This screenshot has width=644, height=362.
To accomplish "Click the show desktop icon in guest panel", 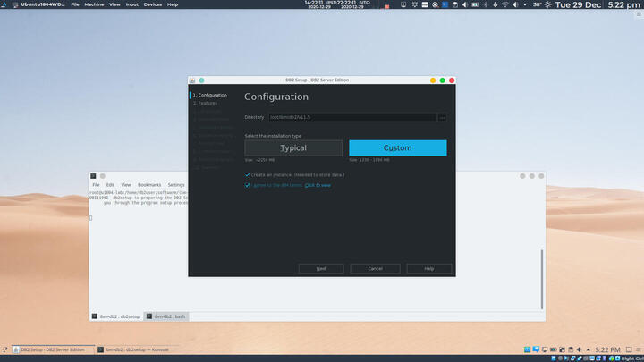I will [629, 349].
